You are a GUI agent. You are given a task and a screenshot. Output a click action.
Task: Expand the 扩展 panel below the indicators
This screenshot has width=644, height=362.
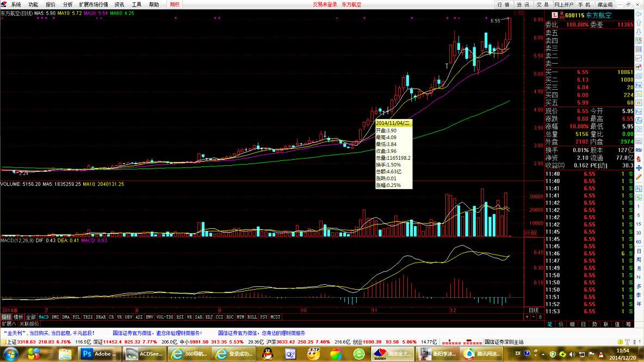pos(8,324)
